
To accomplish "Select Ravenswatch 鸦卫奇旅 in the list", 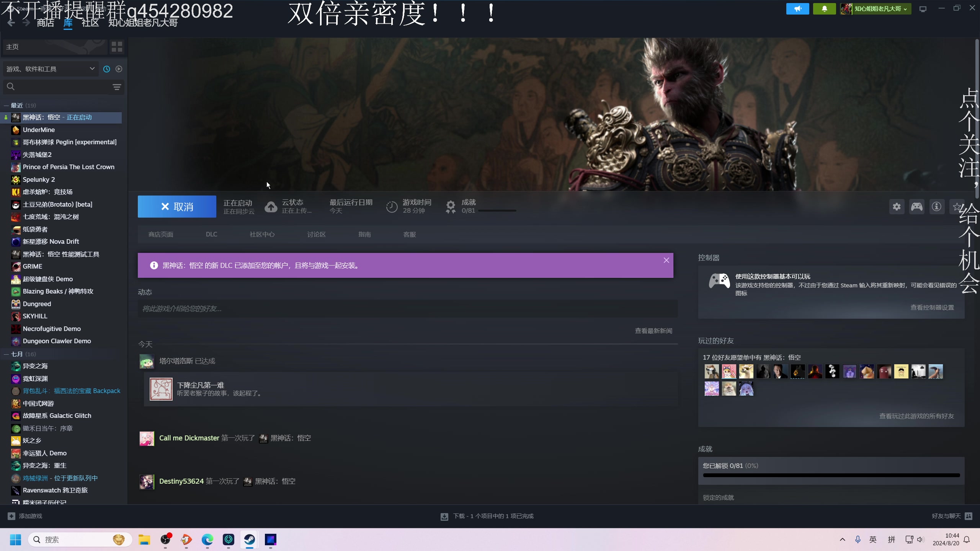I will click(x=55, y=491).
